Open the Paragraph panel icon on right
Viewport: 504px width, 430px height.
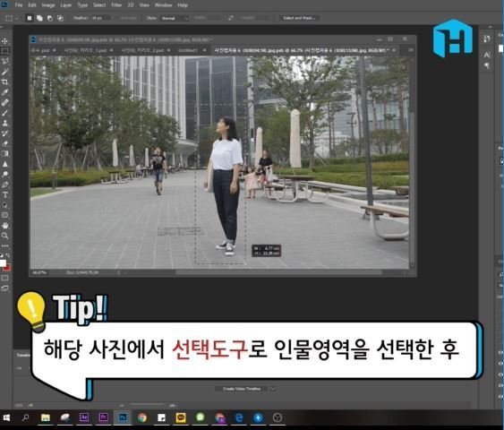point(487,65)
